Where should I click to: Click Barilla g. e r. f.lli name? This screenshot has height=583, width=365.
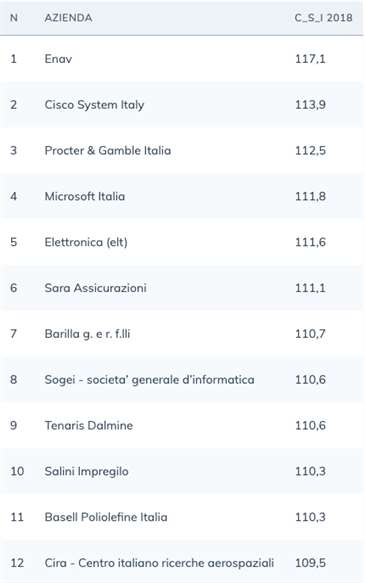tap(87, 334)
